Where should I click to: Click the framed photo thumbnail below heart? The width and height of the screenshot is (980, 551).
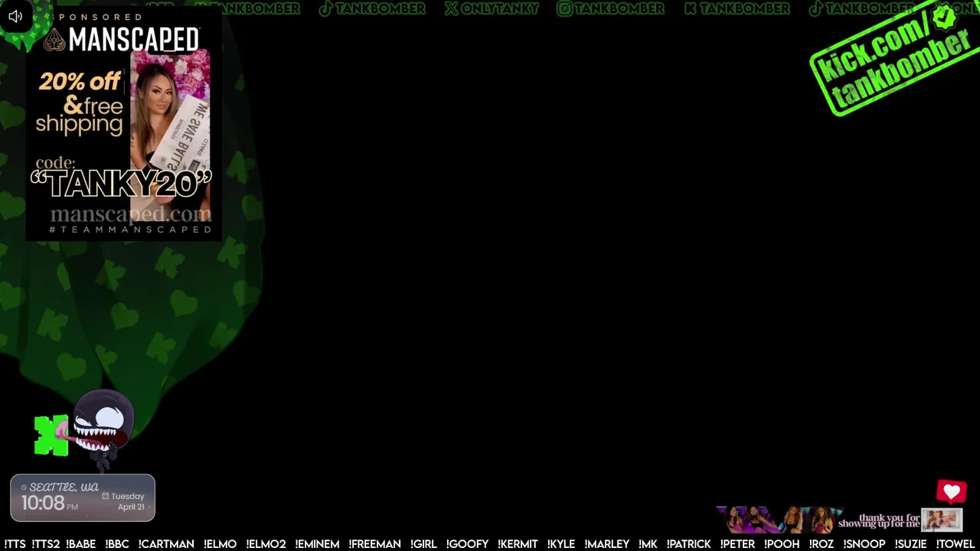(941, 520)
